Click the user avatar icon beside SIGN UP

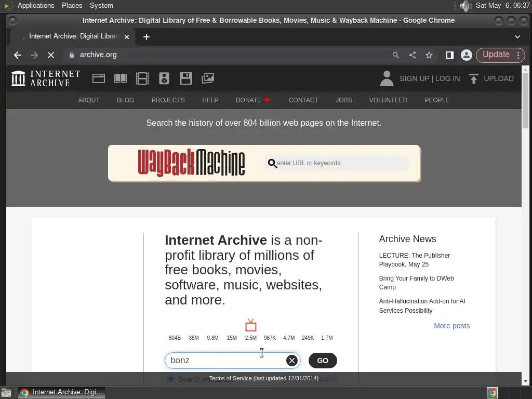(387, 79)
